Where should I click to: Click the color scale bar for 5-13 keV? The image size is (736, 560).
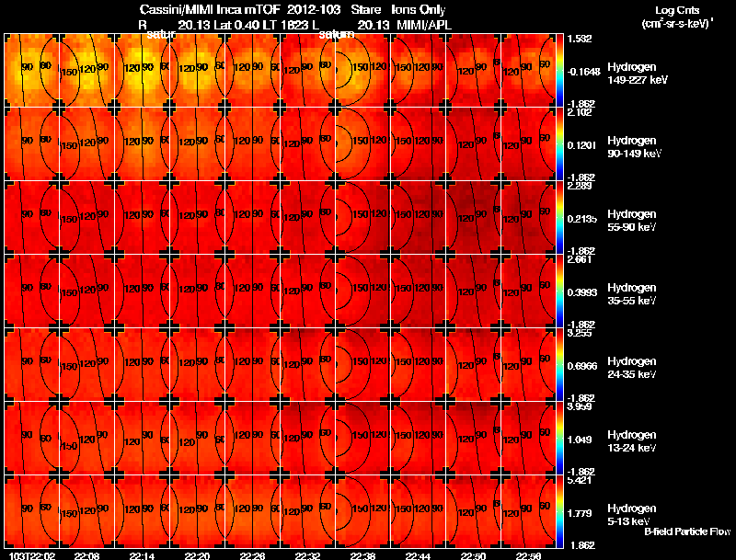pos(559,512)
